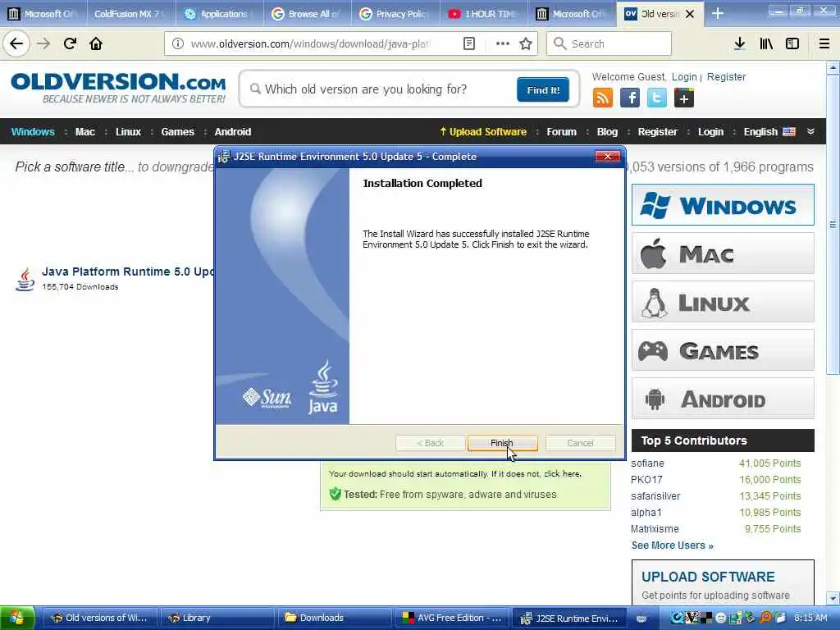The height and width of the screenshot is (630, 840).
Task: Switch to Library window in taskbar
Action: [217, 618]
